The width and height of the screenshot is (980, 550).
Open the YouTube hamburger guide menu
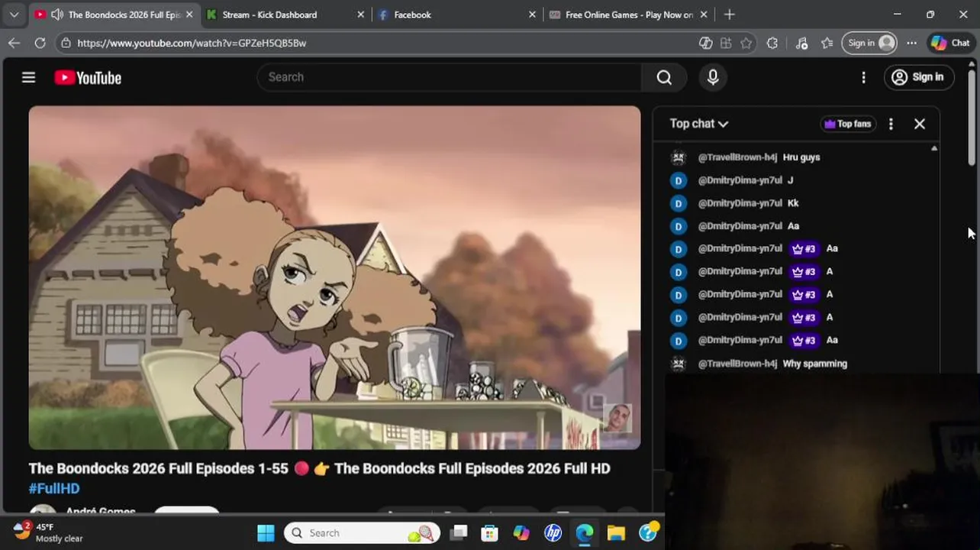(x=28, y=77)
